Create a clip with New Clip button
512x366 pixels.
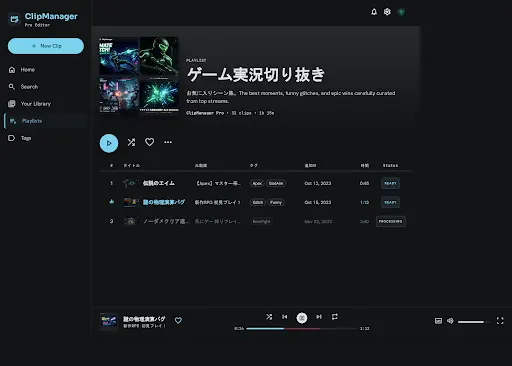[46, 46]
